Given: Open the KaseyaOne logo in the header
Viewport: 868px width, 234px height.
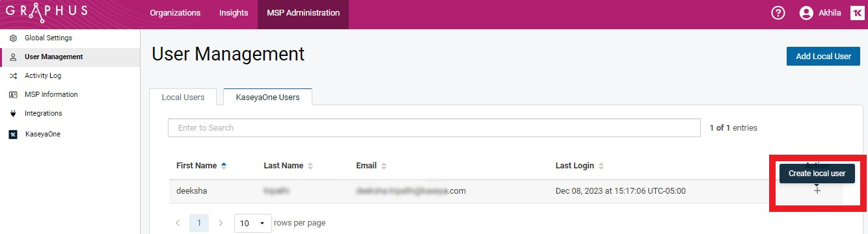Looking at the screenshot, I should (x=857, y=13).
